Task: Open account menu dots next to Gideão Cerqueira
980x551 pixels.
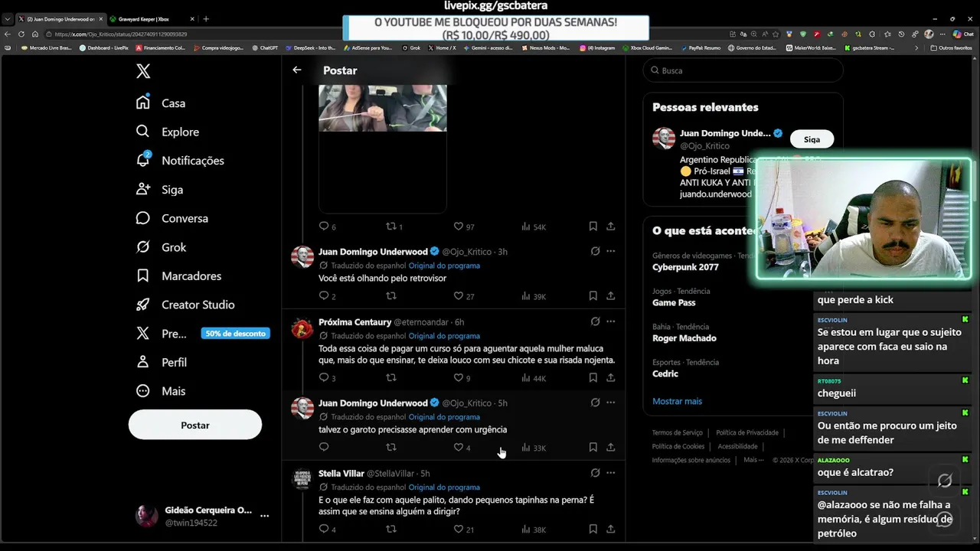Action: tap(264, 516)
